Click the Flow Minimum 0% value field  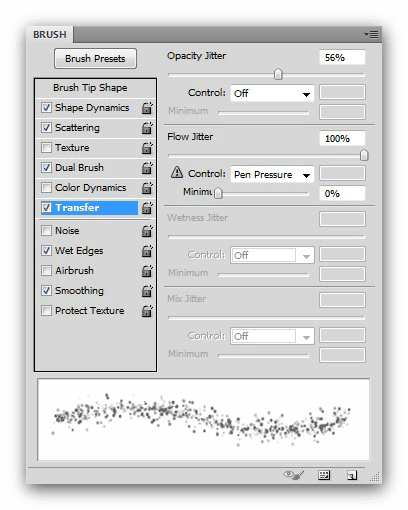coord(342,194)
